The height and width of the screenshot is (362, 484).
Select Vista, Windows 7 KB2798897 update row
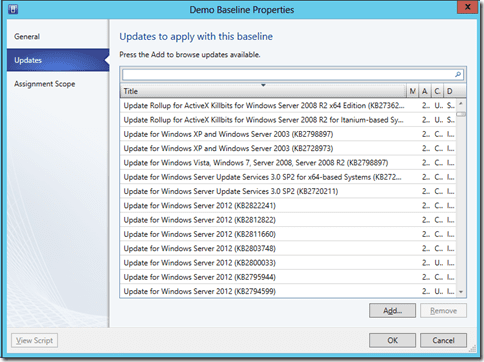288,163
